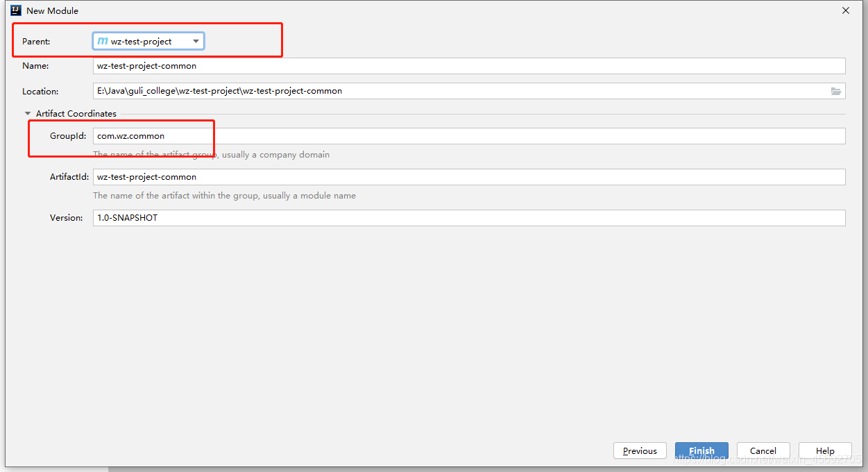Close the New Module window
The height and width of the screenshot is (472, 868).
(x=846, y=10)
